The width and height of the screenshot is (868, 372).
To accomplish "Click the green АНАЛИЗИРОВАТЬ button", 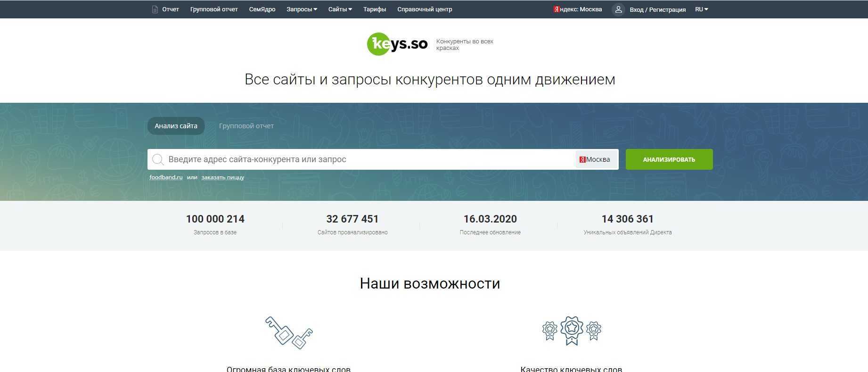I will pos(669,159).
